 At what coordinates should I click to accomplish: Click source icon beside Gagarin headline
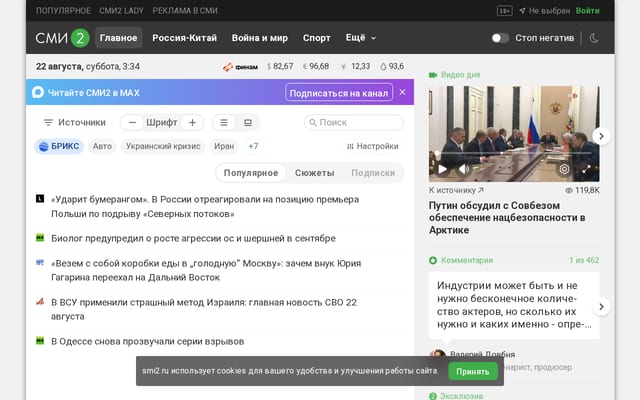[40, 262]
